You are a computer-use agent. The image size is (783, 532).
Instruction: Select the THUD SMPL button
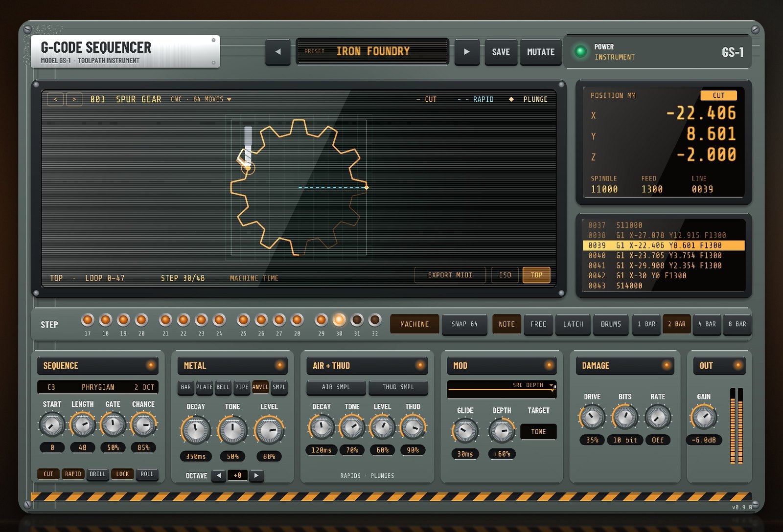[398, 387]
